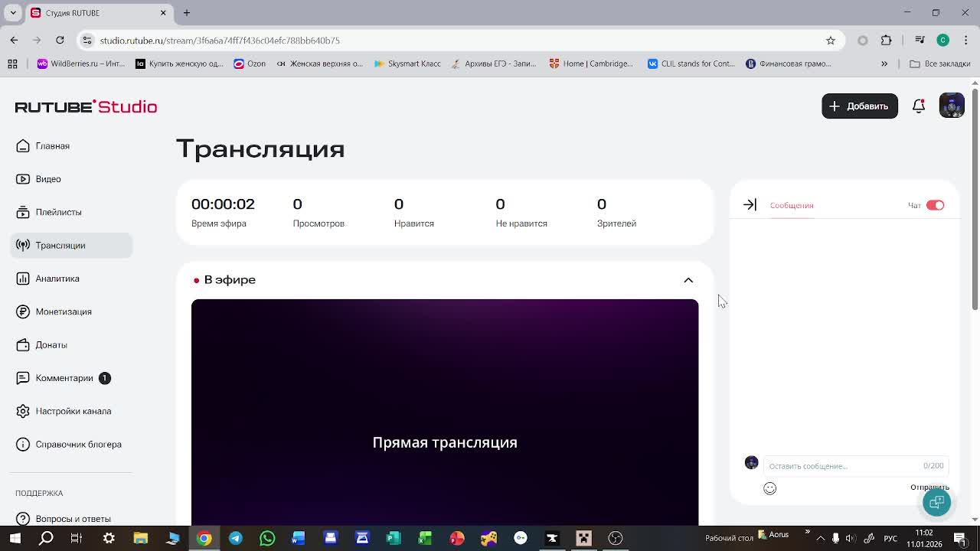Open the channel avatar menu
Image resolution: width=980 pixels, height=551 pixels.
click(x=952, y=106)
